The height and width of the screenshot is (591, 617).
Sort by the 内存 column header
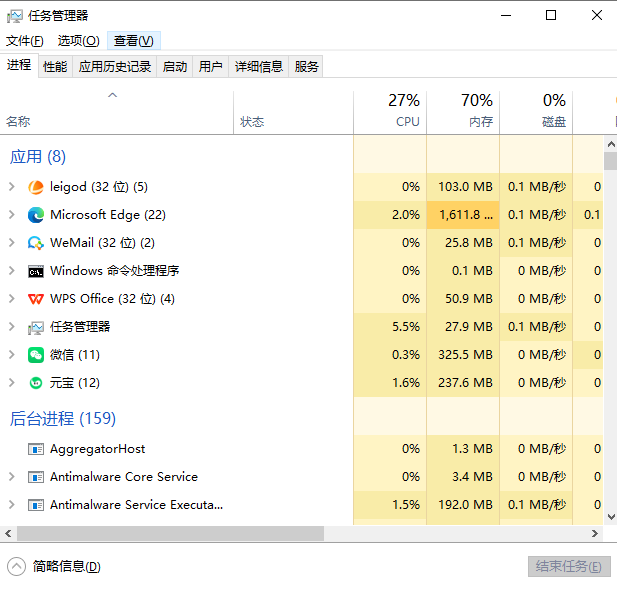(x=463, y=113)
